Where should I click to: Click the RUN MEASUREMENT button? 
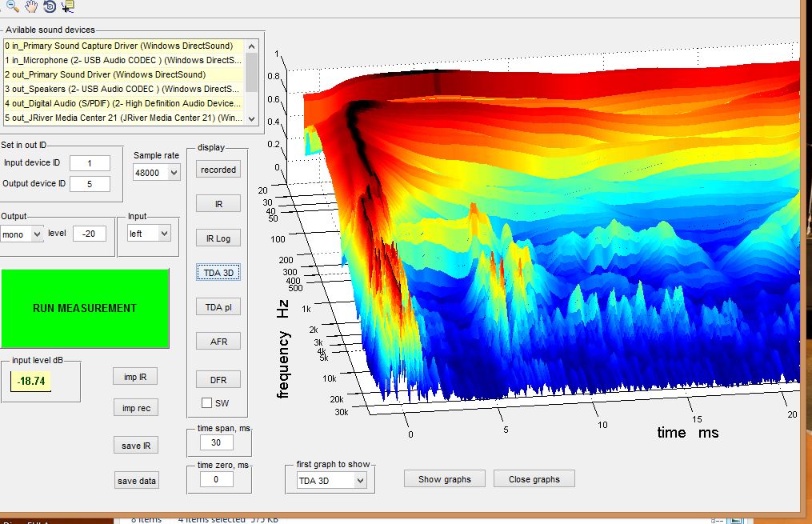pyautogui.click(x=85, y=308)
